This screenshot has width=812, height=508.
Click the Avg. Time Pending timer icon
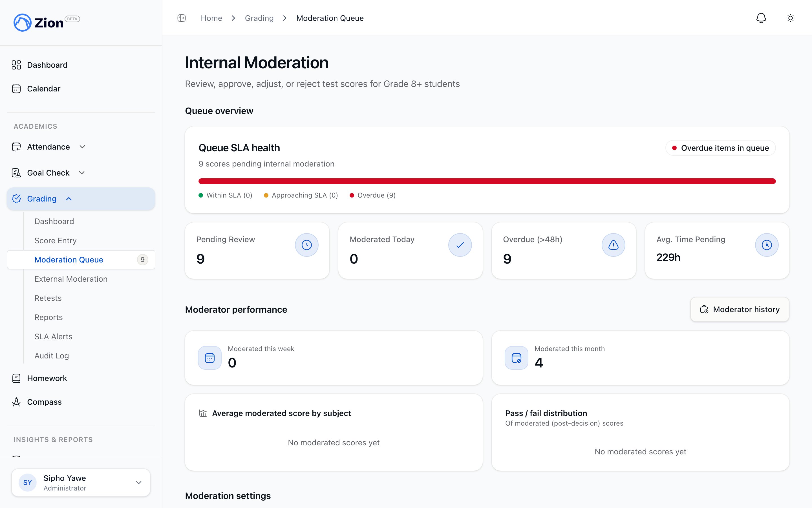click(766, 245)
